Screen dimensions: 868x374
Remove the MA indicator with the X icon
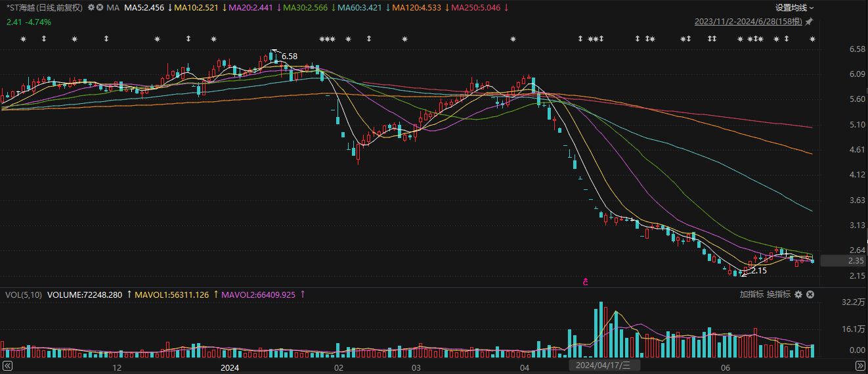pyautogui.click(x=100, y=8)
